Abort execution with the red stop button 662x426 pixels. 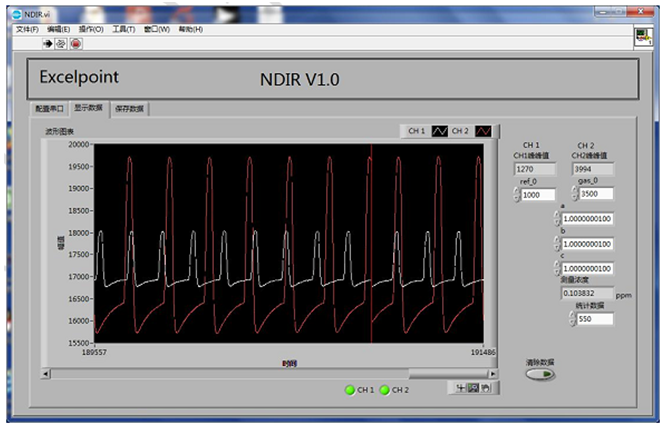[x=76, y=43]
